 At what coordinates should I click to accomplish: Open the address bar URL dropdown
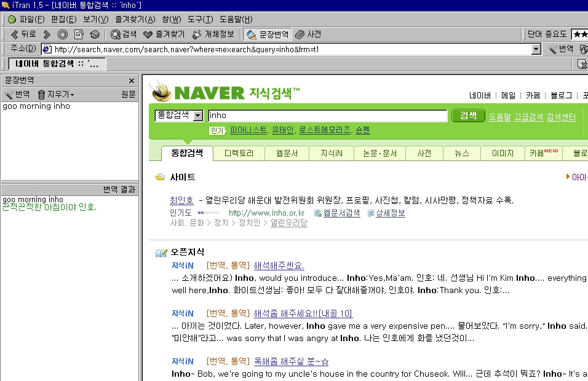pyautogui.click(x=536, y=49)
